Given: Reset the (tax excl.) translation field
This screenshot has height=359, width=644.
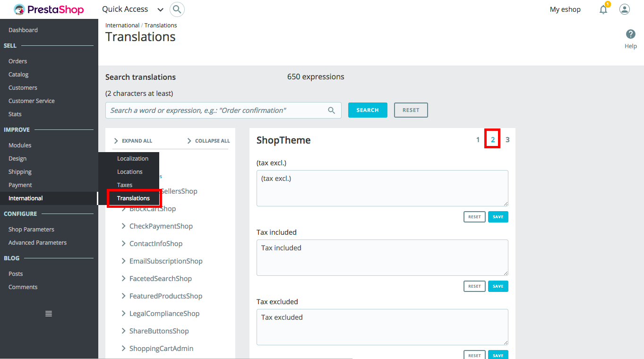Looking at the screenshot, I should [474, 217].
